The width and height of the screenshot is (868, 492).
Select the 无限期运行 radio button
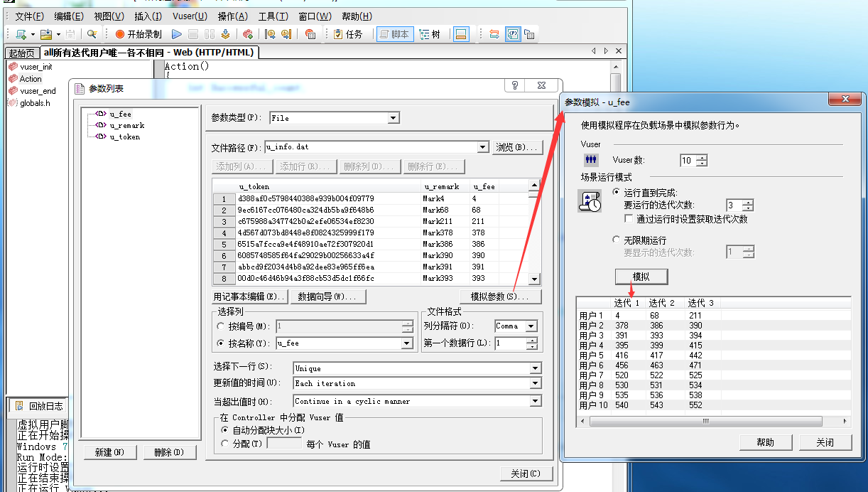(617, 240)
